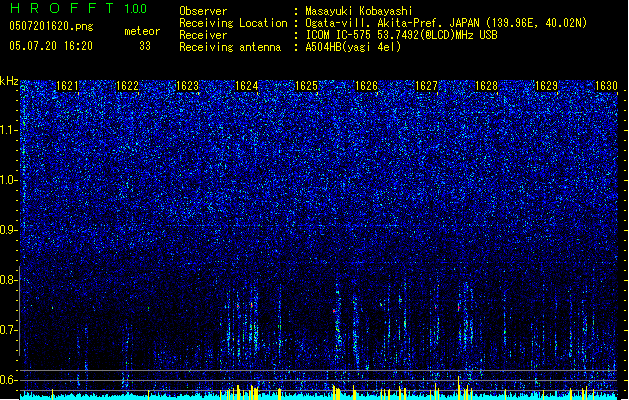Click the 'meteor' label
This screenshot has width=629, height=400.
tap(142, 31)
